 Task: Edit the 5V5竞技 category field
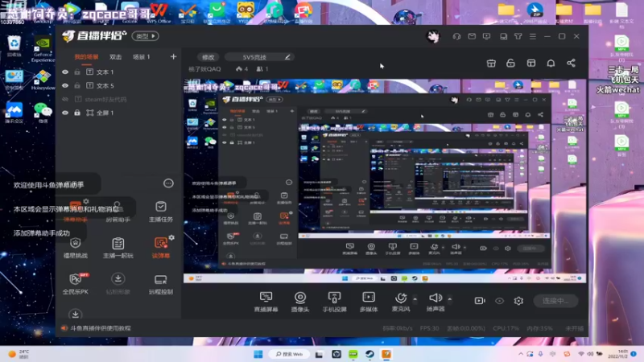coord(259,57)
